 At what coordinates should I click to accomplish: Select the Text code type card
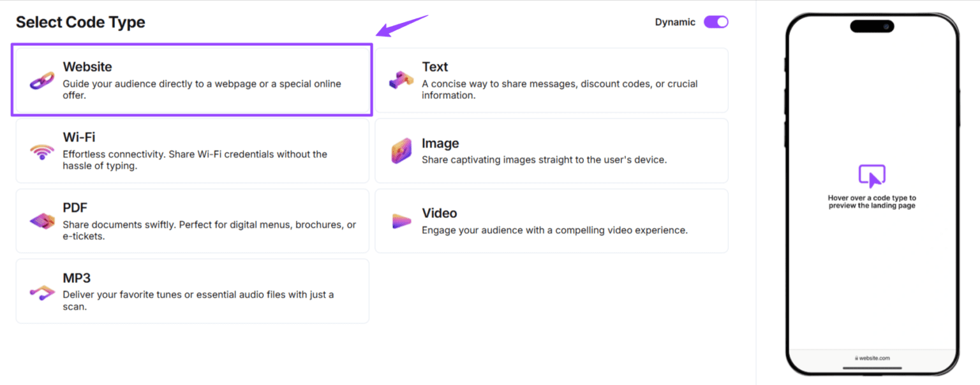click(551, 80)
